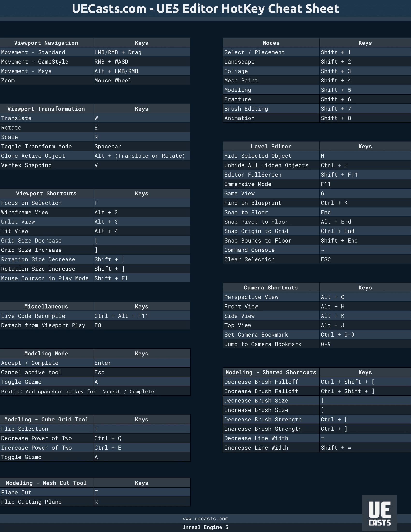
Task: Click the 'Grid Size Decrease' row label
Action: click(46, 241)
